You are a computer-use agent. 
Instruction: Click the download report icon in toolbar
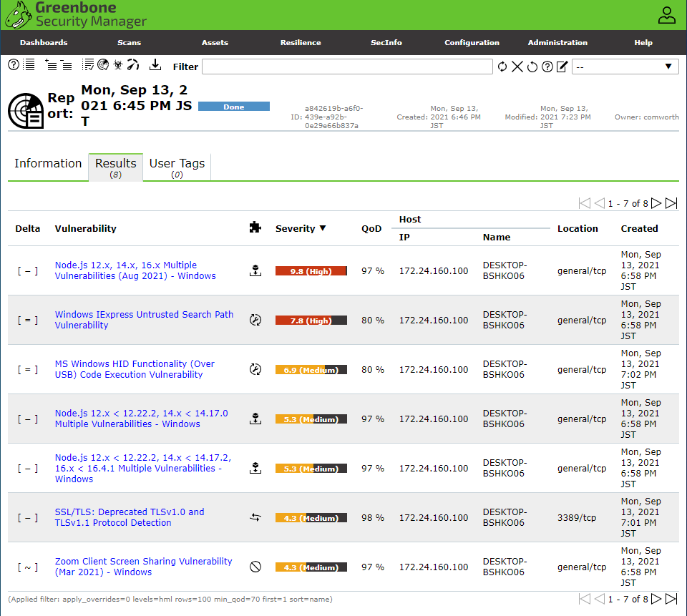pos(155,66)
